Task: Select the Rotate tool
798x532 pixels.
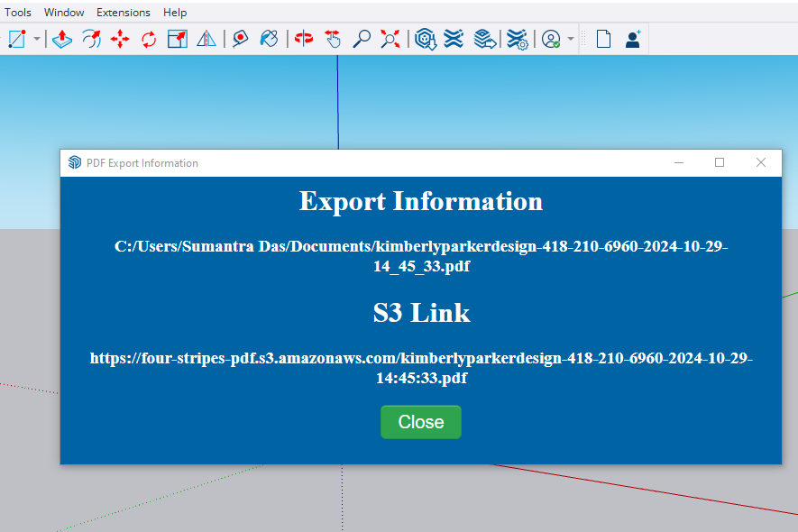Action: pyautogui.click(x=149, y=39)
